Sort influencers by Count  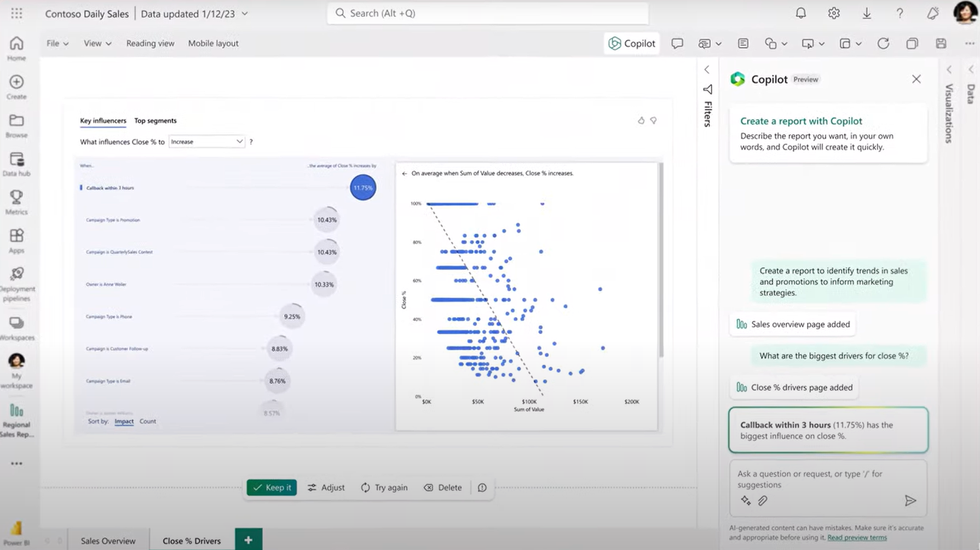[148, 421]
